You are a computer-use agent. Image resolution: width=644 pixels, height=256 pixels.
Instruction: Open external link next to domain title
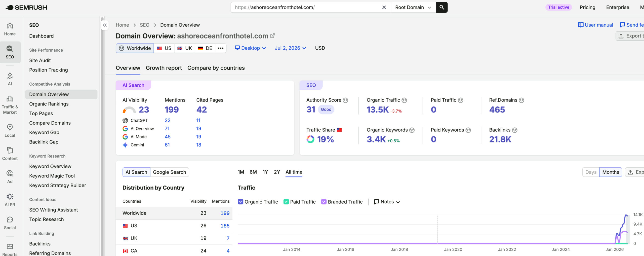tap(272, 36)
